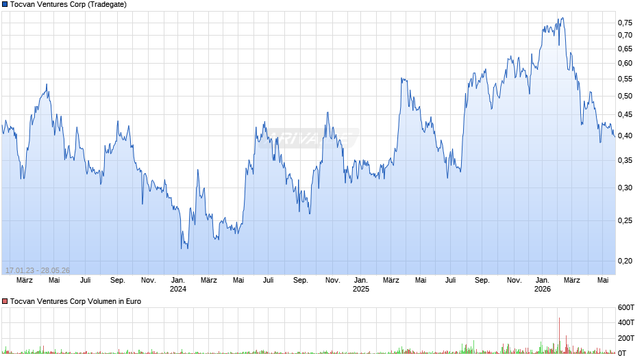Click the tallest red volume bar in early 2026
Screen dimensions: 644x360
pyautogui.click(x=559, y=335)
